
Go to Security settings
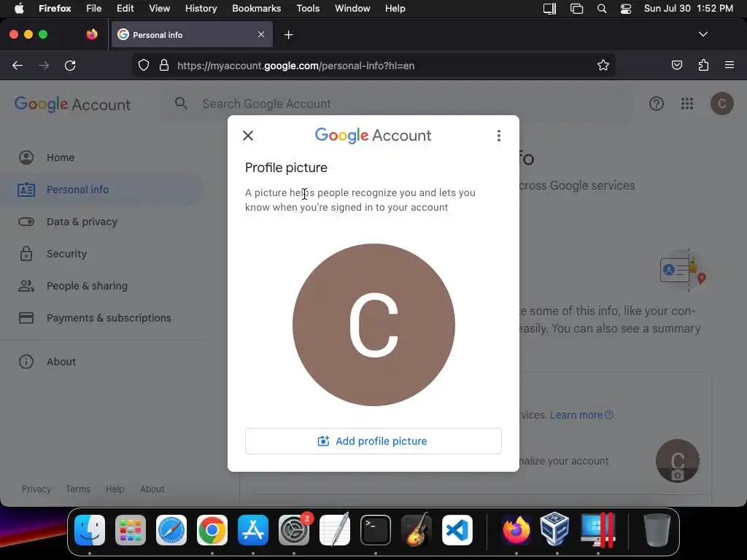tap(66, 254)
